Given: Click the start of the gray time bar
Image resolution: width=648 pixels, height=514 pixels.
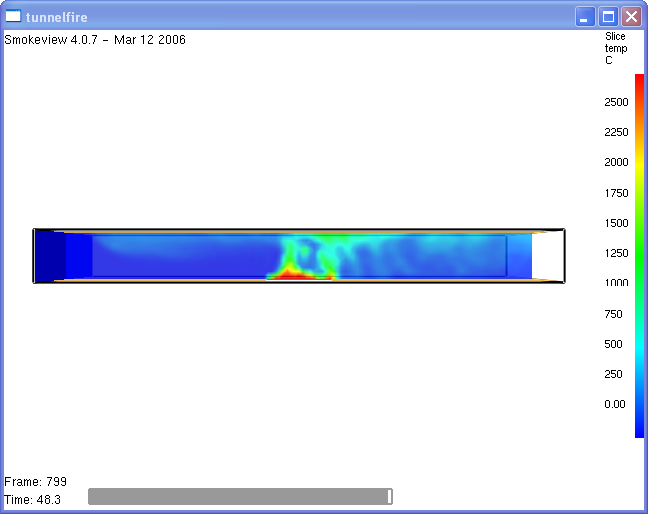Looking at the screenshot, I should 92,497.
